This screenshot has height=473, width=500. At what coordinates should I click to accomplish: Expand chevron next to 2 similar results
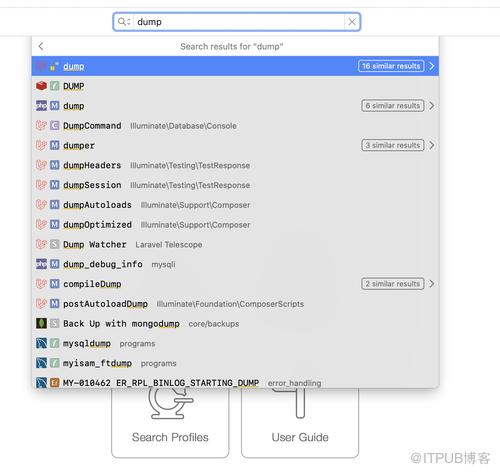432,284
